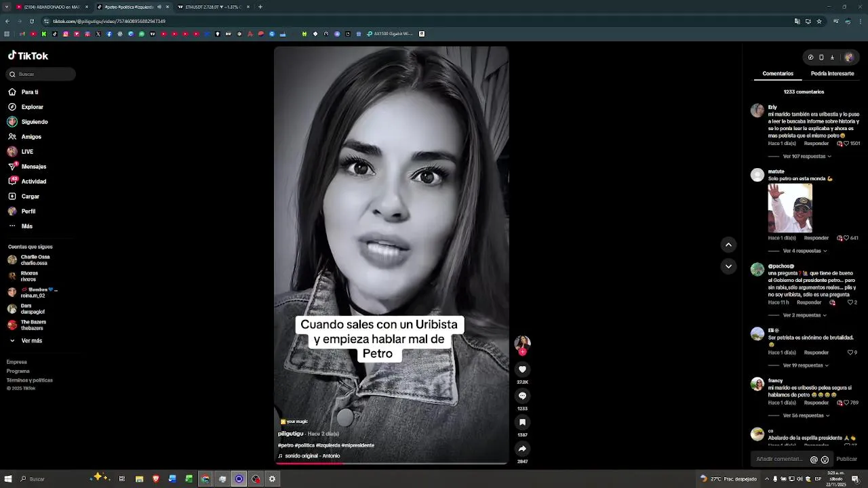
Task: Open the piligutigu username link
Action: (291, 434)
